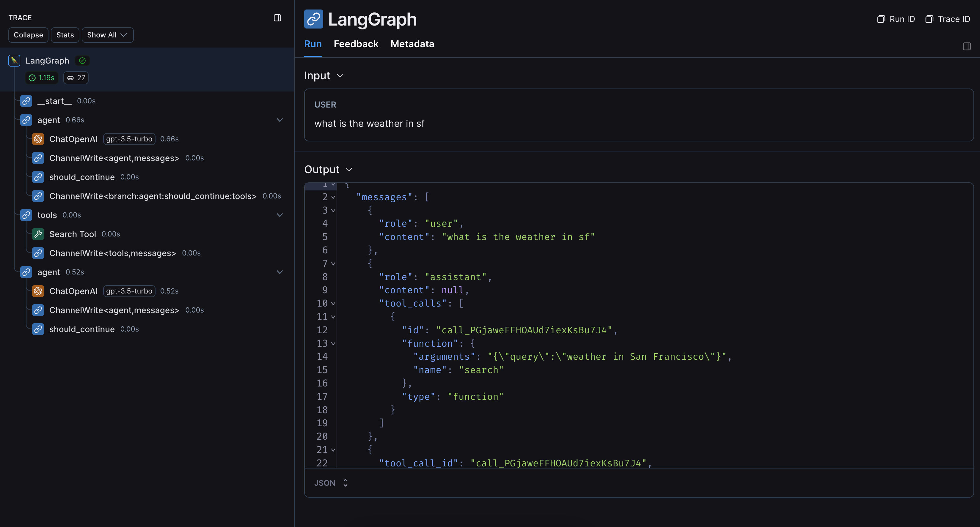980x527 pixels.
Task: Copy the Trace ID
Action: [x=947, y=19]
